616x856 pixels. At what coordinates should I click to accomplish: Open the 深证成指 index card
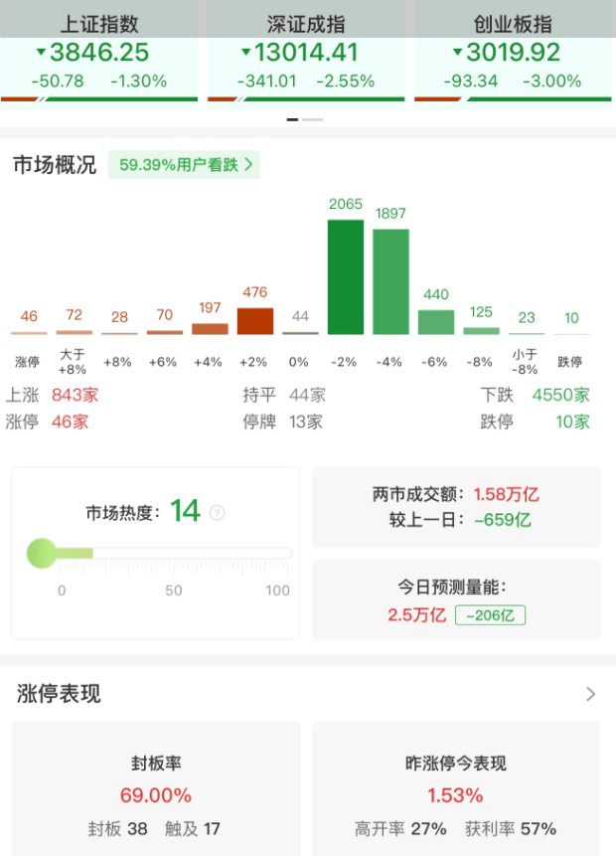coord(307,55)
